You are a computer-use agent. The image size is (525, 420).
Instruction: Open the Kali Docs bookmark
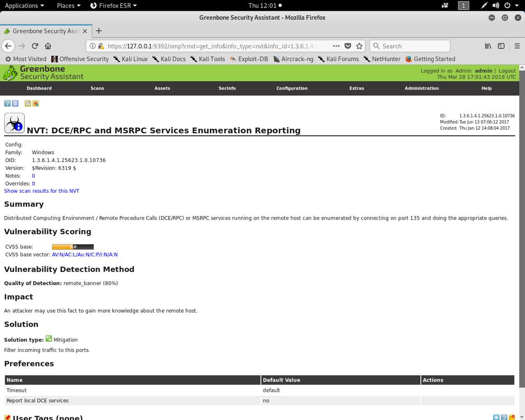pyautogui.click(x=169, y=59)
